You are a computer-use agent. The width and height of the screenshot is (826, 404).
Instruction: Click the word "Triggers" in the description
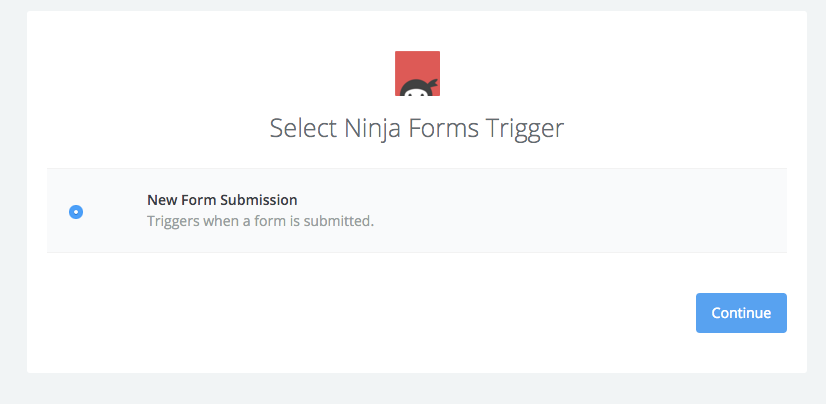coord(173,221)
